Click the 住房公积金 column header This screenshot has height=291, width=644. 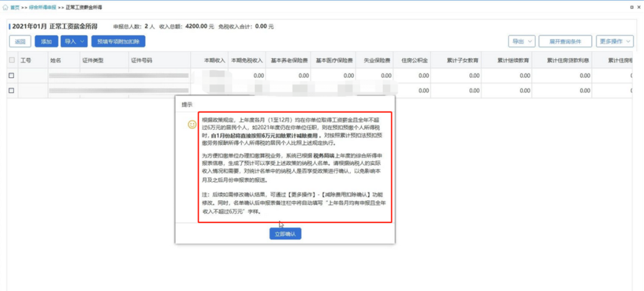415,60
